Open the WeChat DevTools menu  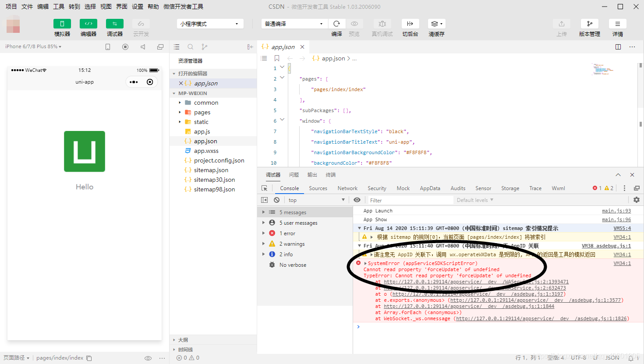[x=183, y=7]
